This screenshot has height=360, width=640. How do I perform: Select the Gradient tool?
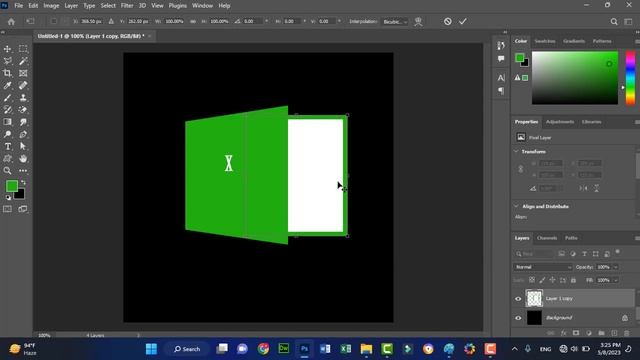pos(7,122)
